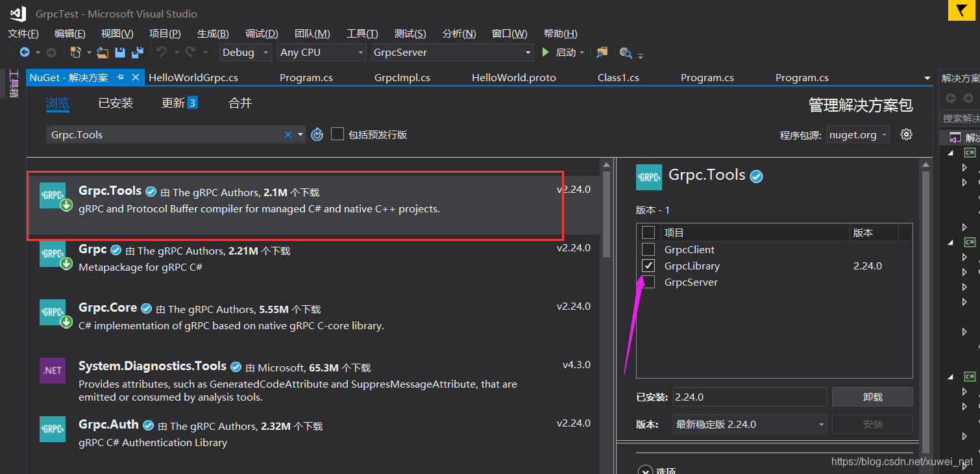Open the search history dropdown arrow
980x474 pixels.
pyautogui.click(x=300, y=134)
